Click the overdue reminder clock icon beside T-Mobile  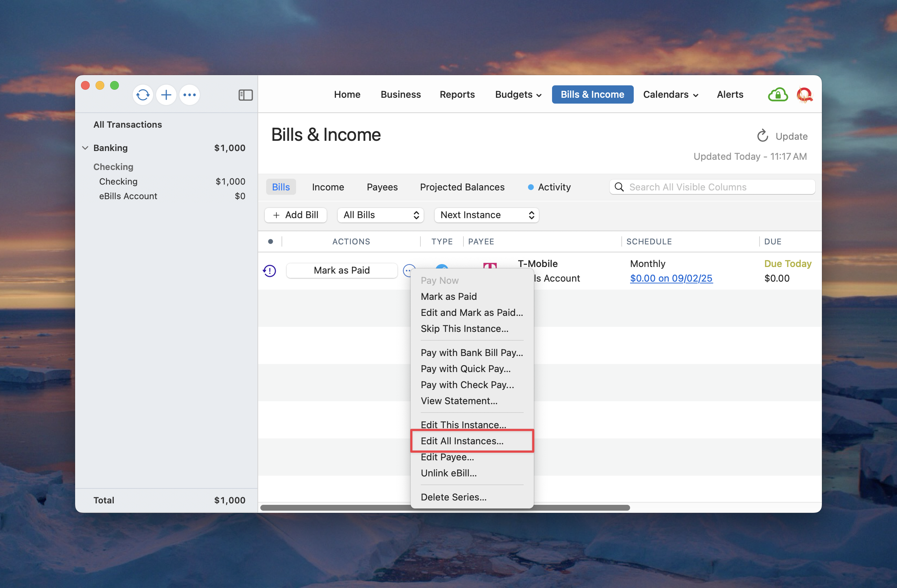(x=269, y=271)
